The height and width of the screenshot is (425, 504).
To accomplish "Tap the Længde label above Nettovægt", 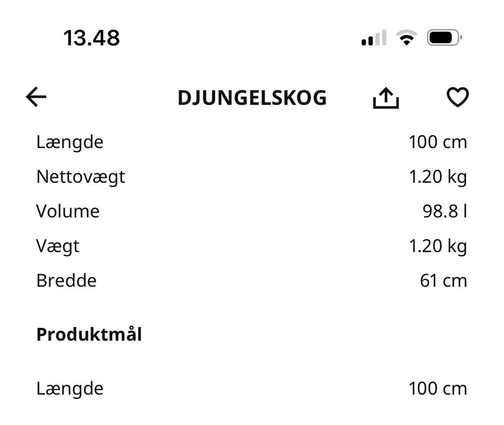I will click(70, 142).
